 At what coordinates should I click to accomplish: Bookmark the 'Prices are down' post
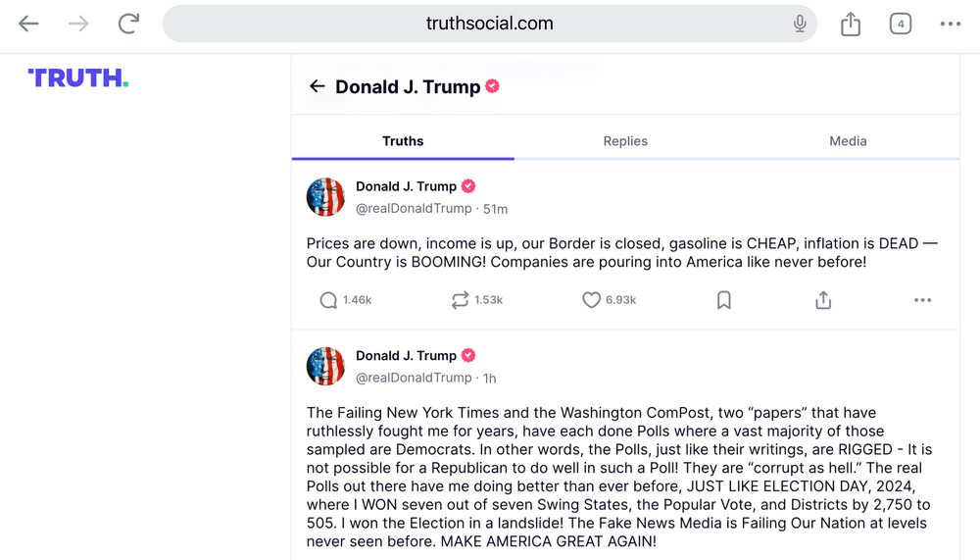[x=724, y=300]
